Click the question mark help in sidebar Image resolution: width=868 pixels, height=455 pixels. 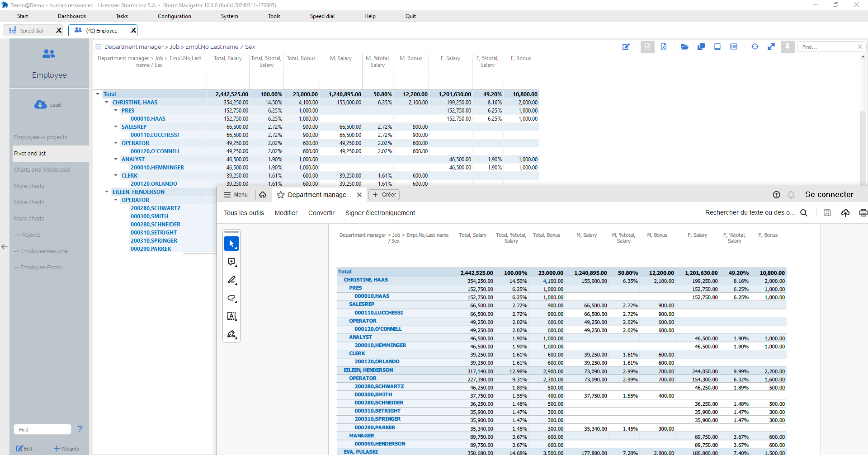(x=80, y=429)
